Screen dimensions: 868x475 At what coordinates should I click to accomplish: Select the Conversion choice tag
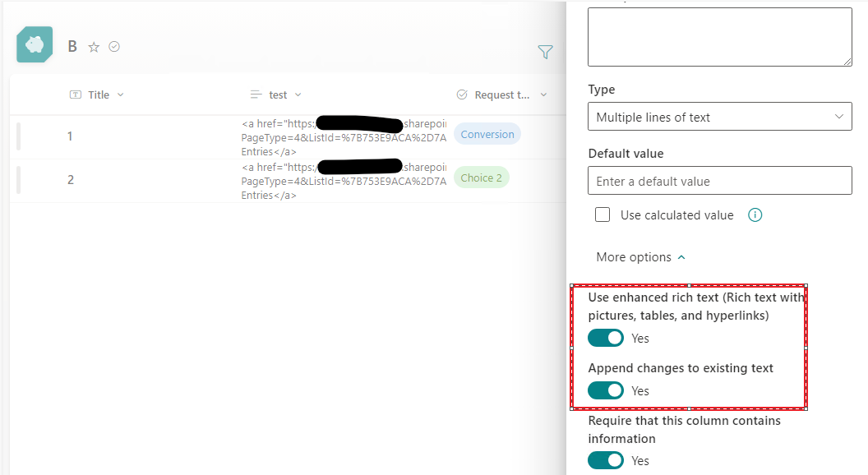click(487, 133)
